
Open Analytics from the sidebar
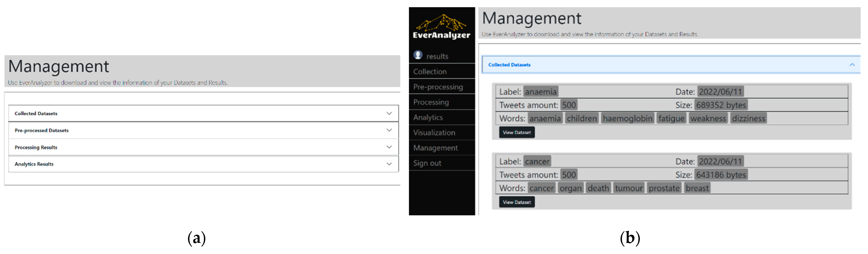coord(428,117)
